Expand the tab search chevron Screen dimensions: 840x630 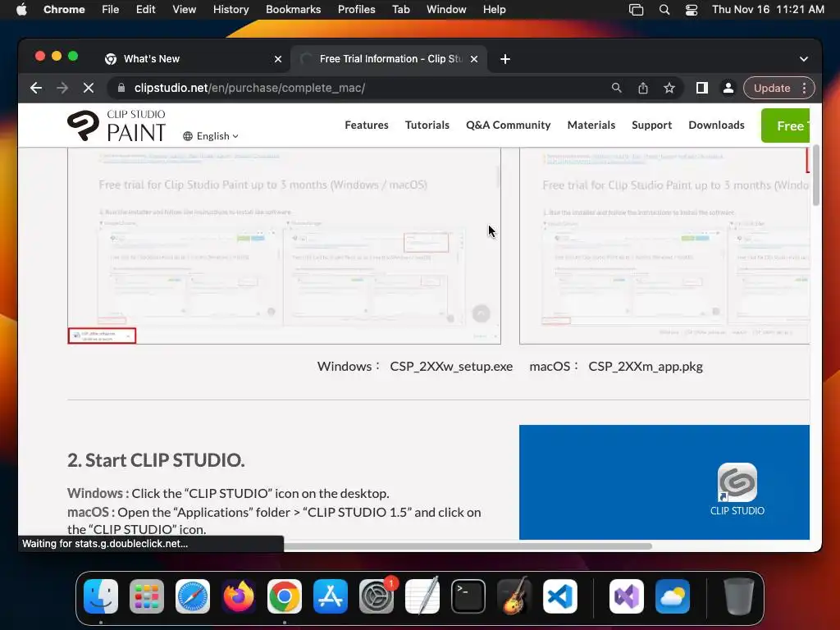click(804, 59)
